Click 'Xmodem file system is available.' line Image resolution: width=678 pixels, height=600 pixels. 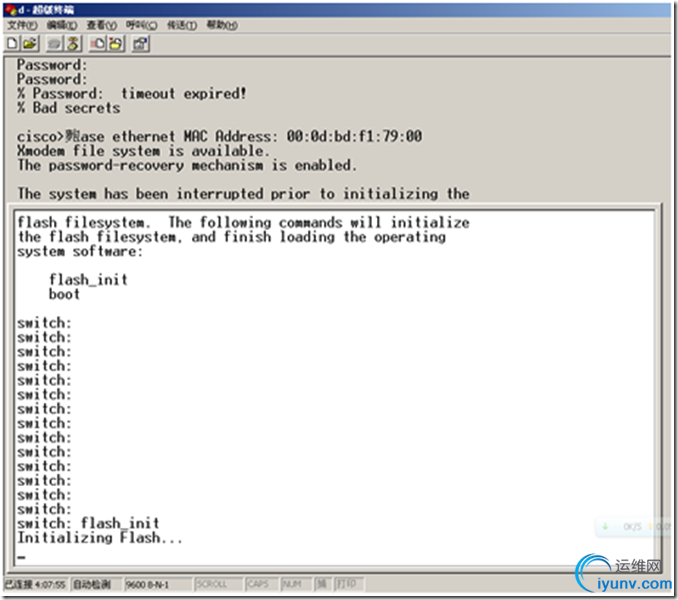tap(143, 151)
